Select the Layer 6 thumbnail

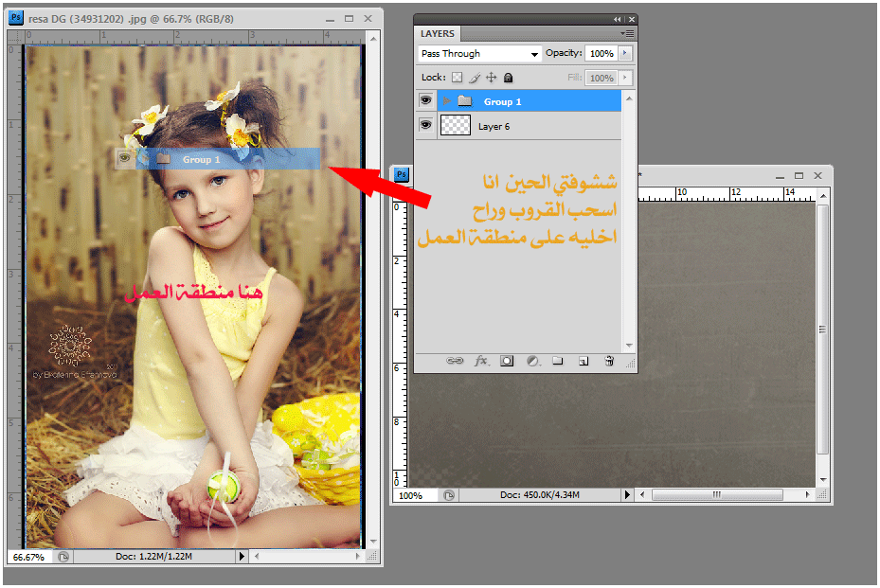[x=456, y=126]
